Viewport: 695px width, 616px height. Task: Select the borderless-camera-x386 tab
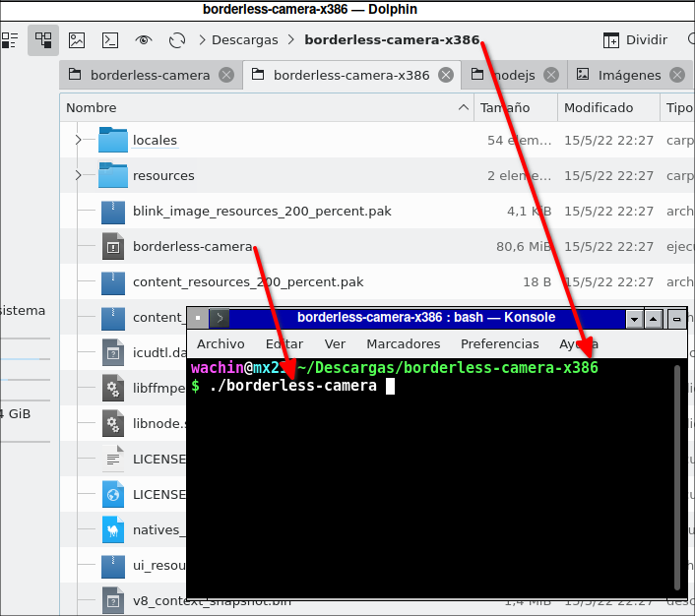click(351, 76)
